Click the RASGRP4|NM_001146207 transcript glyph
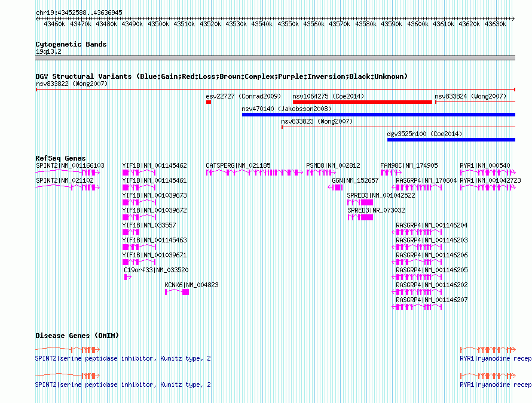The height and width of the screenshot is (403, 532). click(417, 307)
